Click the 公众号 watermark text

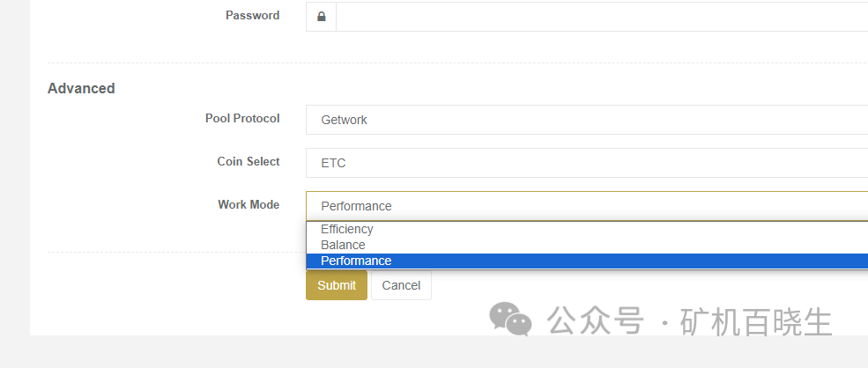[x=595, y=321]
